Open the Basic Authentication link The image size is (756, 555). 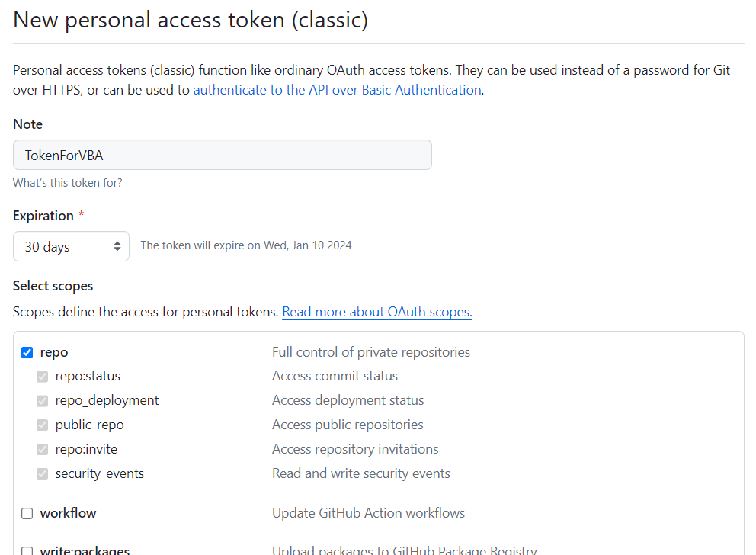coord(337,90)
